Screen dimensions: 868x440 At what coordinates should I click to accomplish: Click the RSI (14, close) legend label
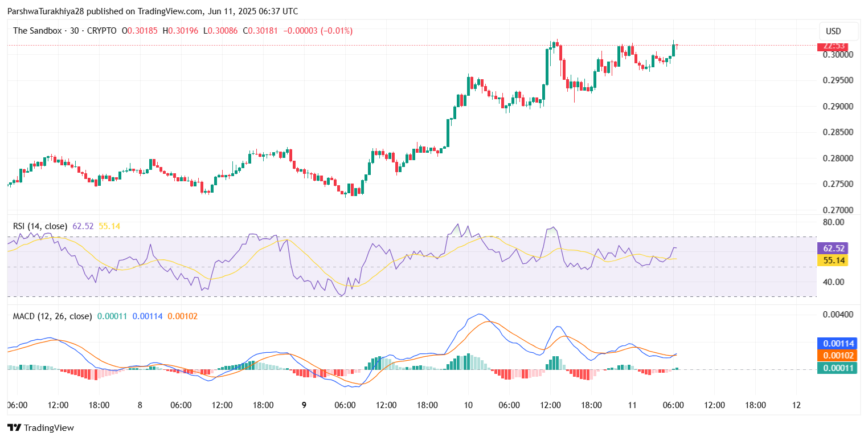pyautogui.click(x=40, y=226)
